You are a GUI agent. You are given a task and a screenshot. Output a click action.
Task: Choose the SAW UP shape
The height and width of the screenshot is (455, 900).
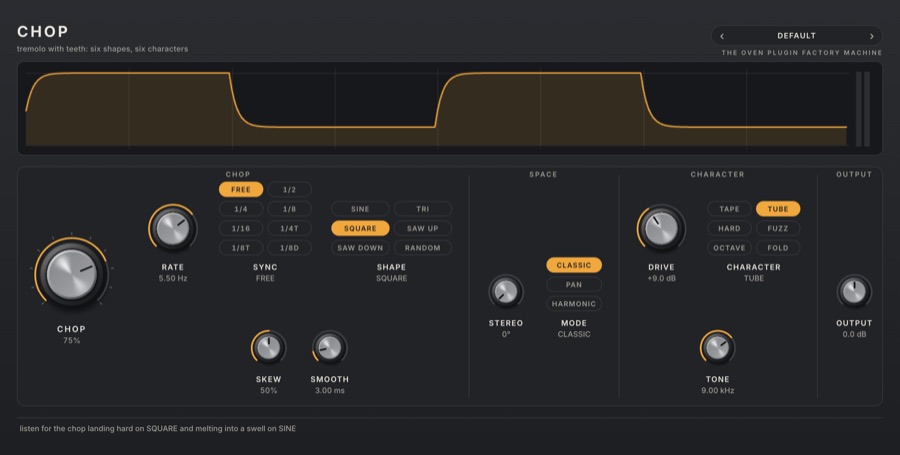(423, 228)
